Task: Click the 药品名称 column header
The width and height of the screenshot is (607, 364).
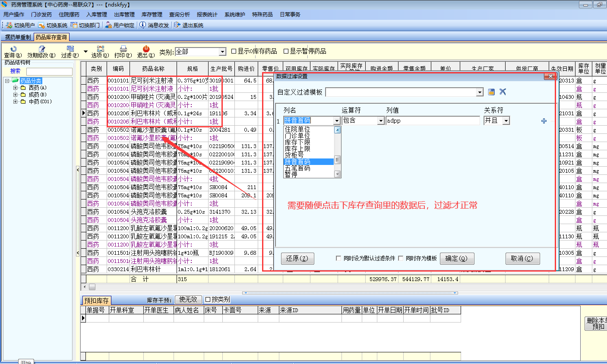Action: click(x=153, y=69)
